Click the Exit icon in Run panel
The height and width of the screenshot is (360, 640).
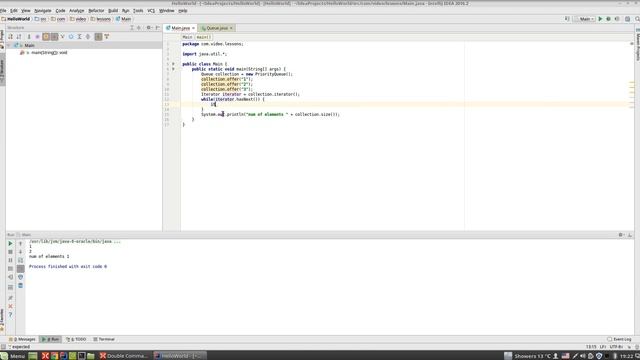tap(10, 277)
